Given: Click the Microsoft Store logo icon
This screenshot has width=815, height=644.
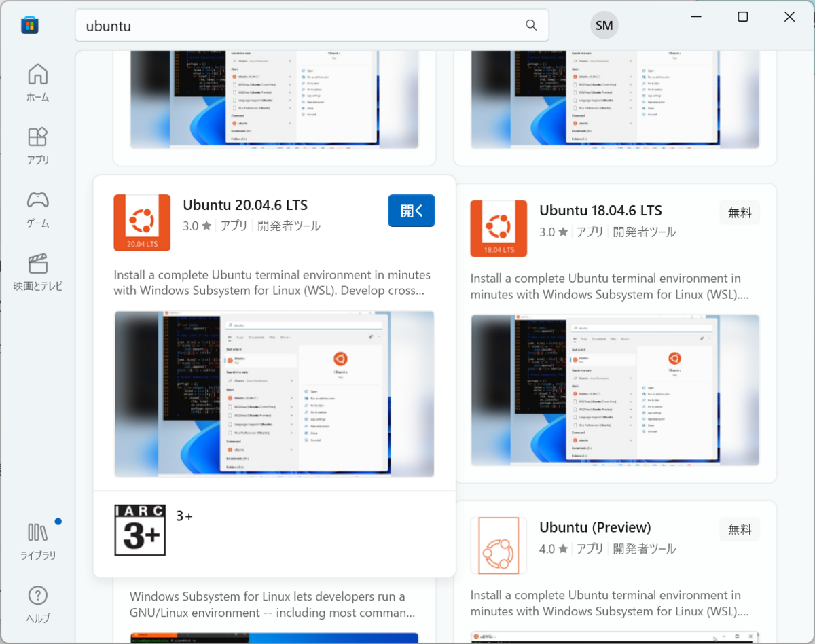Looking at the screenshot, I should (30, 26).
